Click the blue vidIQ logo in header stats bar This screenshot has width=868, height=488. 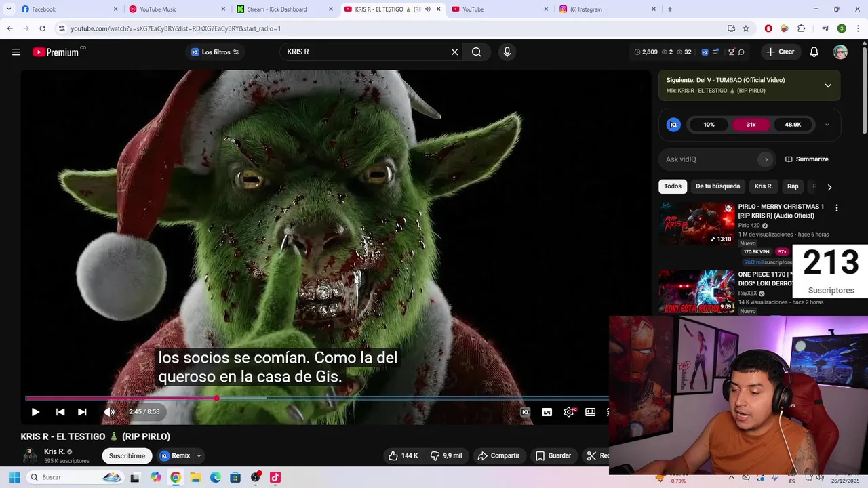click(x=705, y=52)
